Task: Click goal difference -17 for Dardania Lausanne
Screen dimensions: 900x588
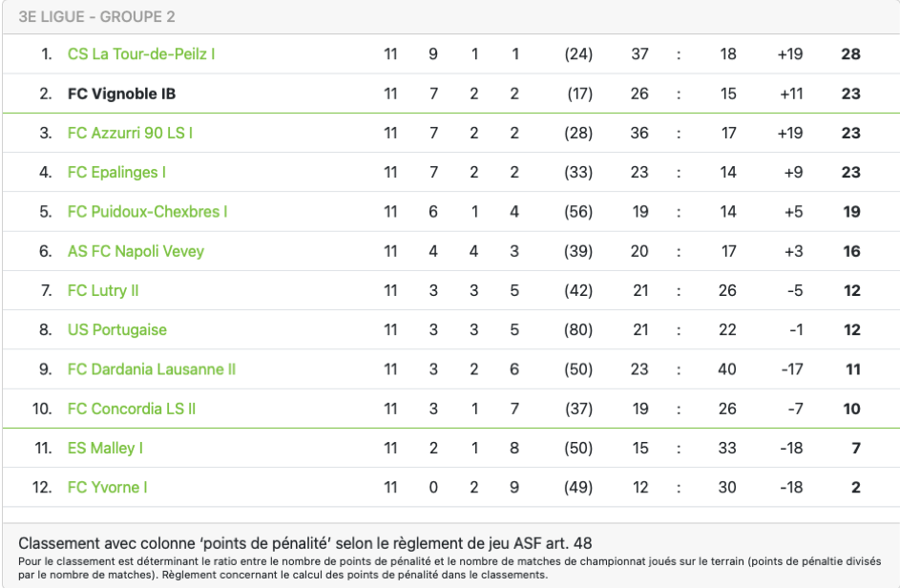Action: 792,369
